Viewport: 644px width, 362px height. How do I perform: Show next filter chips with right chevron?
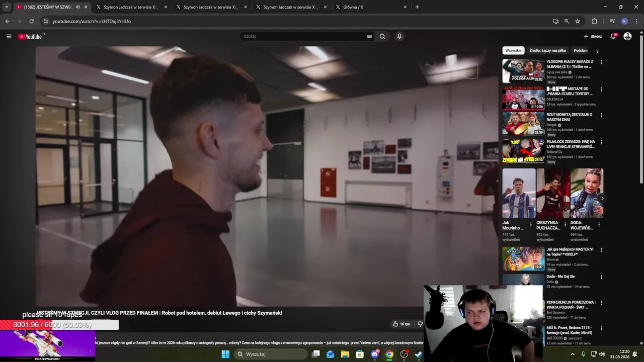point(597,51)
